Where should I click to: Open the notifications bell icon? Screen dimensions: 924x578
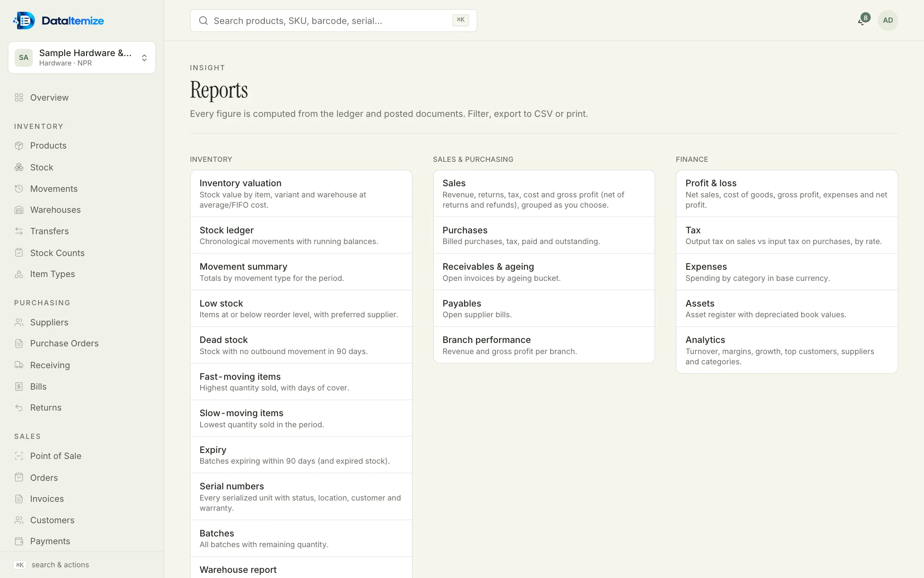[863, 20]
